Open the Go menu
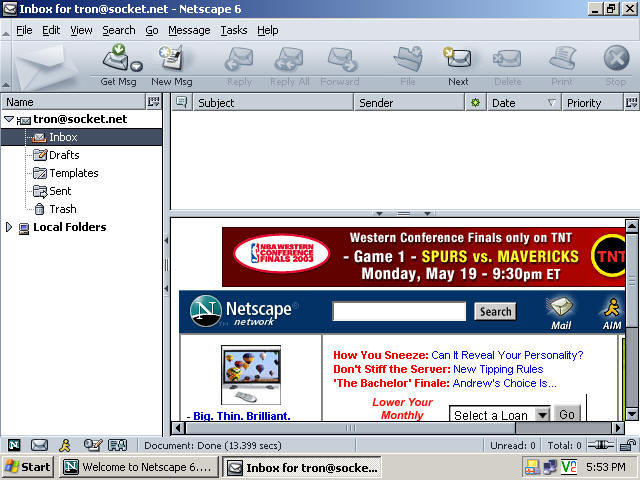 click(152, 30)
